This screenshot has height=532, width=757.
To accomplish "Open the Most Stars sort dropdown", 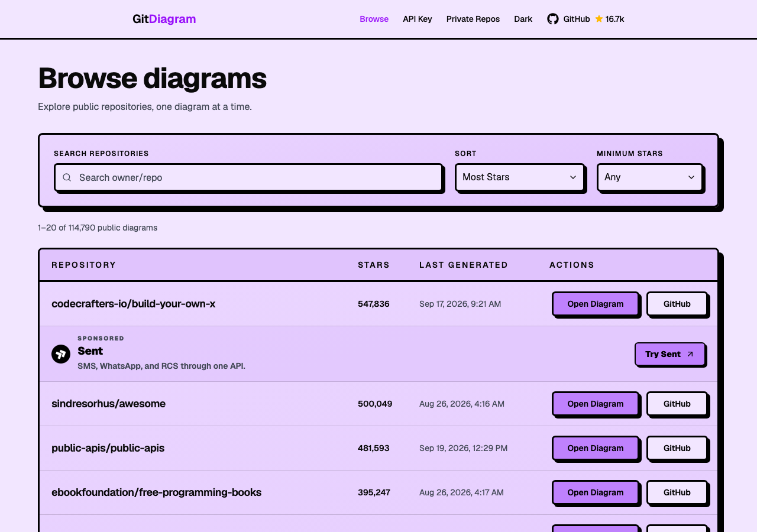I will [519, 177].
